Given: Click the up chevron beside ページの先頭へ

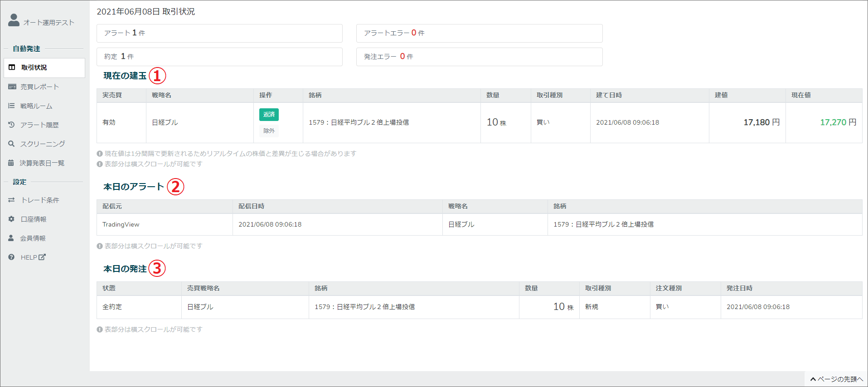Looking at the screenshot, I should [813, 379].
